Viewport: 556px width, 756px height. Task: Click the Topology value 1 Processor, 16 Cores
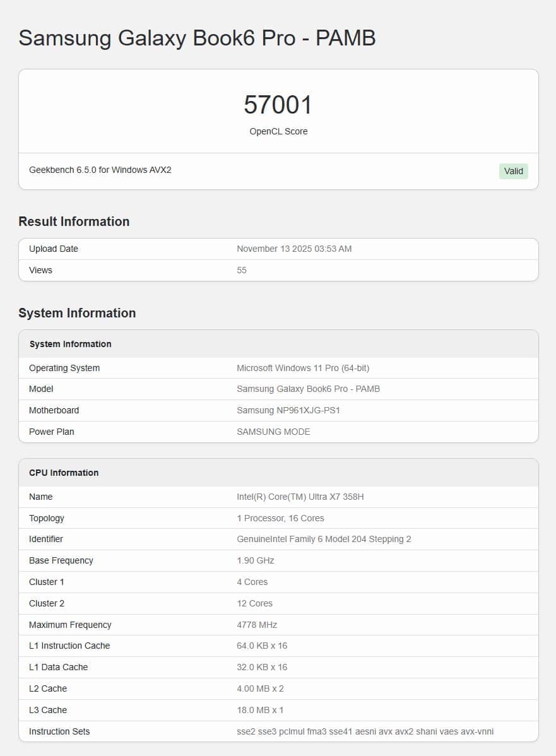280,518
